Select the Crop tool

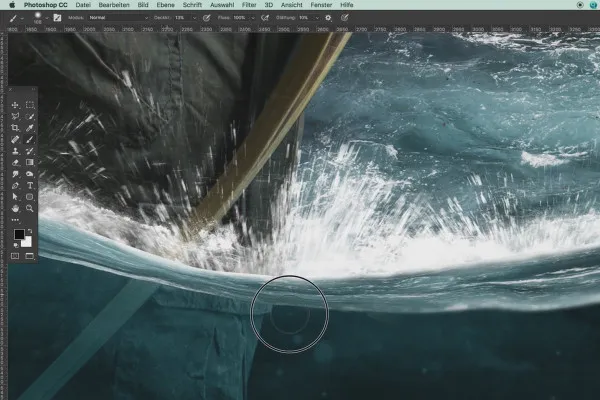15,128
